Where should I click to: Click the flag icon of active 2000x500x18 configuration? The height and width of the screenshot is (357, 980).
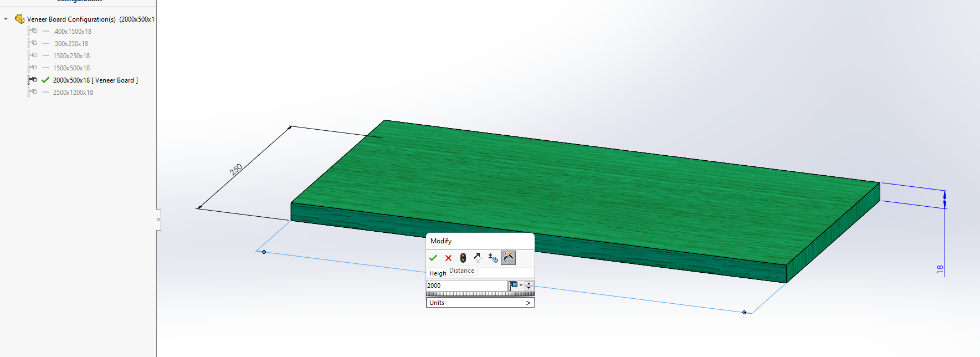pyautogui.click(x=32, y=80)
